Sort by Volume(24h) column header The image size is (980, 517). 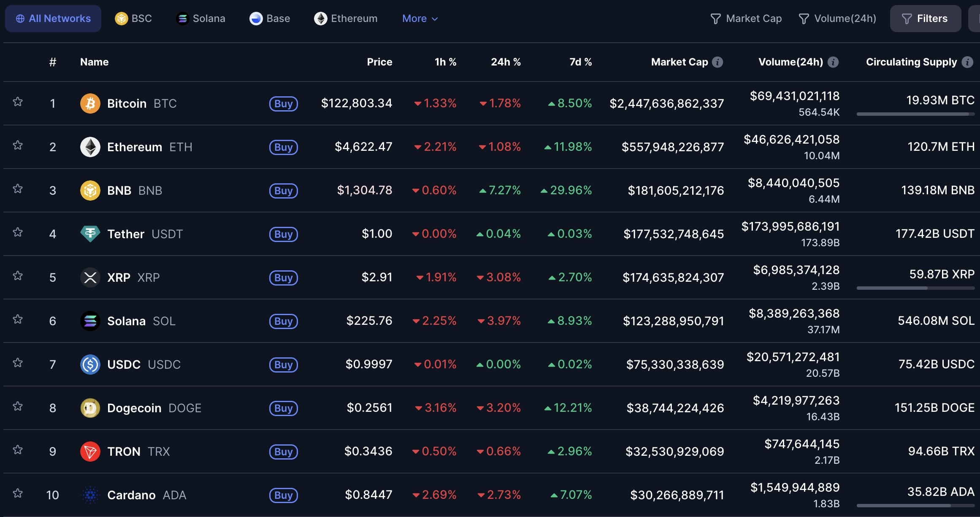click(x=790, y=62)
